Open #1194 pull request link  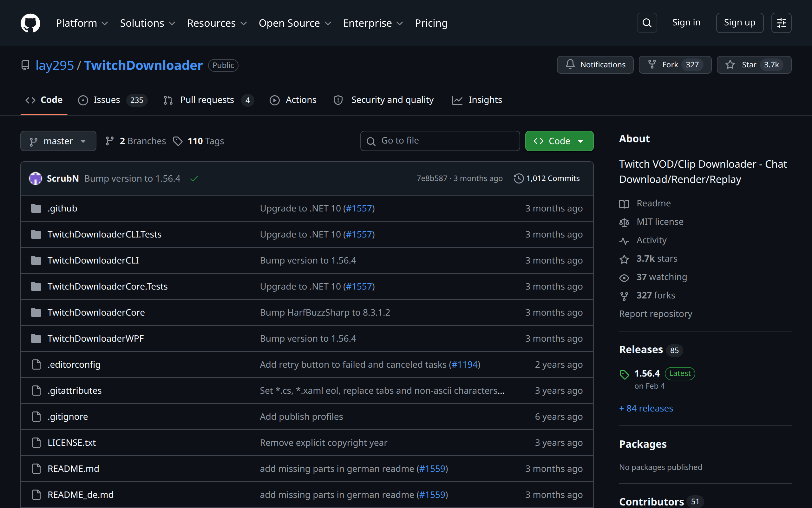(x=465, y=364)
